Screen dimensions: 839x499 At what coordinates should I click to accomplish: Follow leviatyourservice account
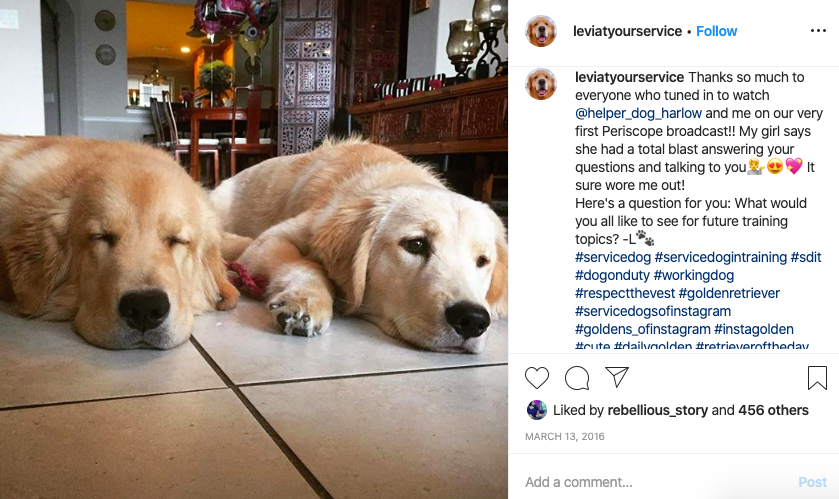pyautogui.click(x=716, y=32)
